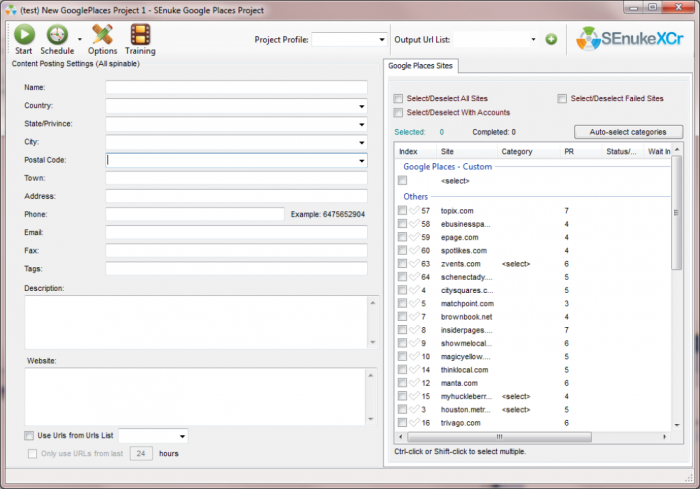The image size is (700, 489).
Task: Check the Google Places Custom <select> checkbox
Action: pyautogui.click(x=402, y=180)
